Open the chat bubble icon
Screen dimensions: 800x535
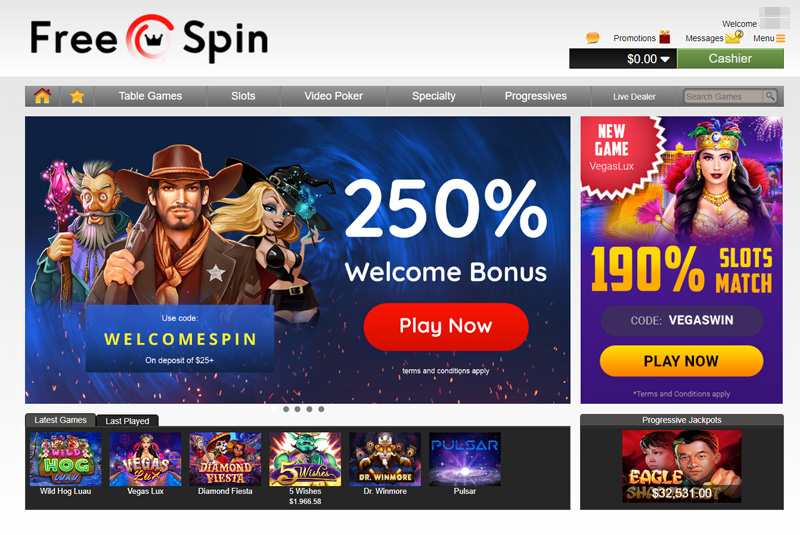click(x=592, y=38)
